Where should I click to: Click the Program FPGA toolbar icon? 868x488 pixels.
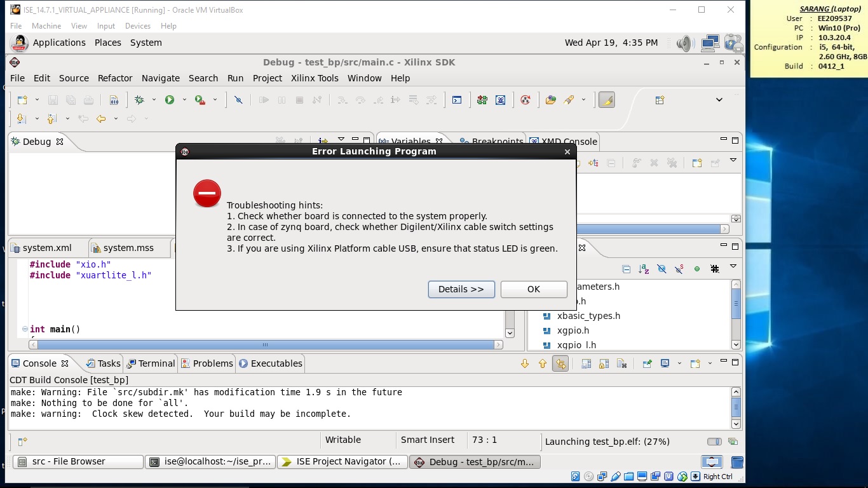click(x=481, y=100)
